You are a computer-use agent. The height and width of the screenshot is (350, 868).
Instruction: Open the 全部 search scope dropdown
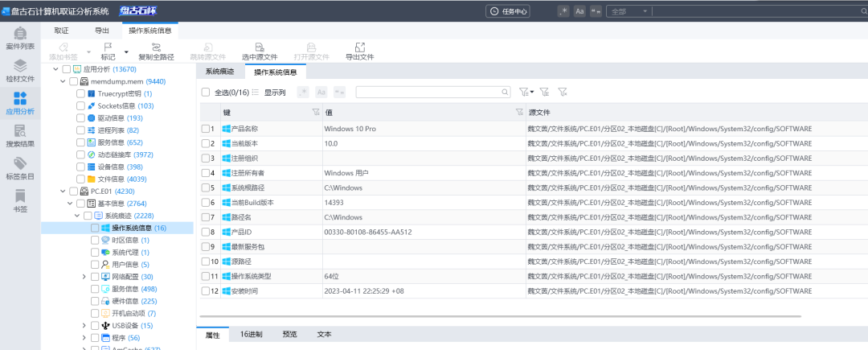(628, 11)
